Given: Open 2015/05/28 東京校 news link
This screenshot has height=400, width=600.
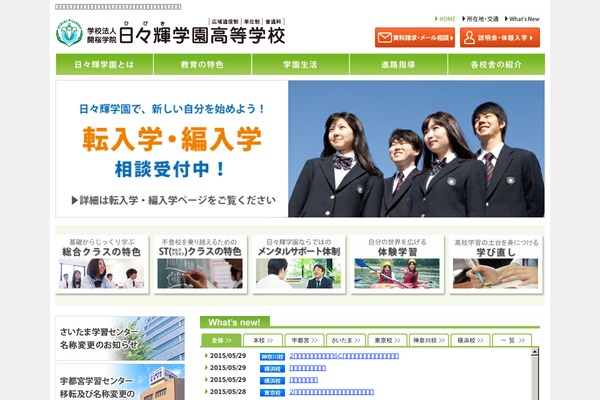Looking at the screenshot, I should point(331,392).
